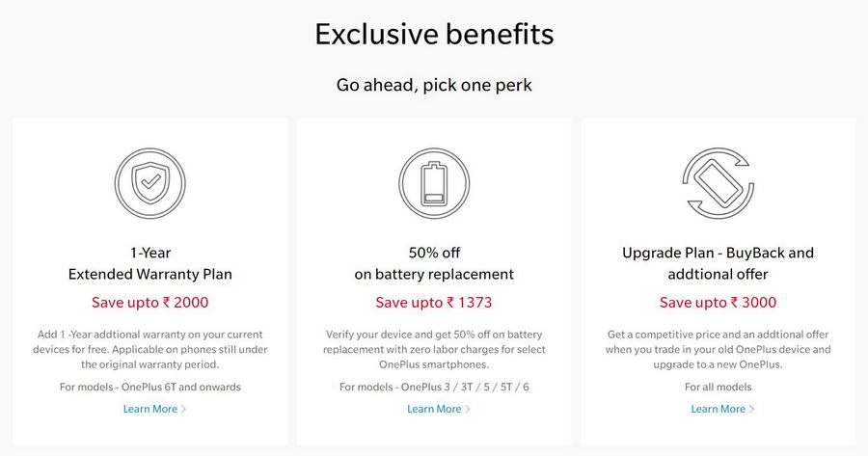Select the 50% off battery replacement title
Image resolution: width=868 pixels, height=456 pixels.
pos(434,263)
